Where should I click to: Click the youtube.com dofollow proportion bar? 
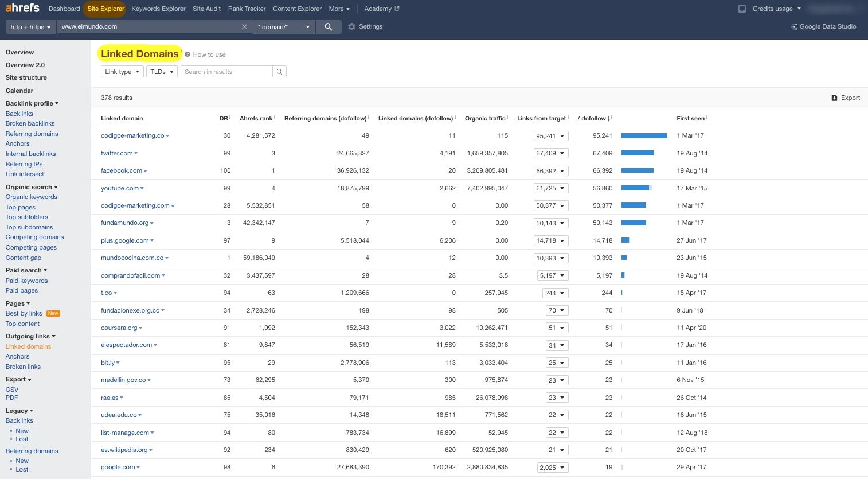[636, 188]
